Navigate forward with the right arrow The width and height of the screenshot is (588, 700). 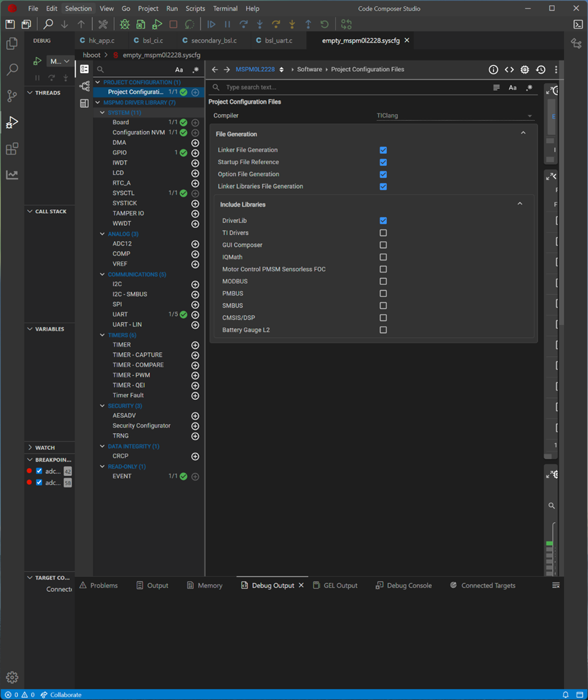pyautogui.click(x=226, y=70)
